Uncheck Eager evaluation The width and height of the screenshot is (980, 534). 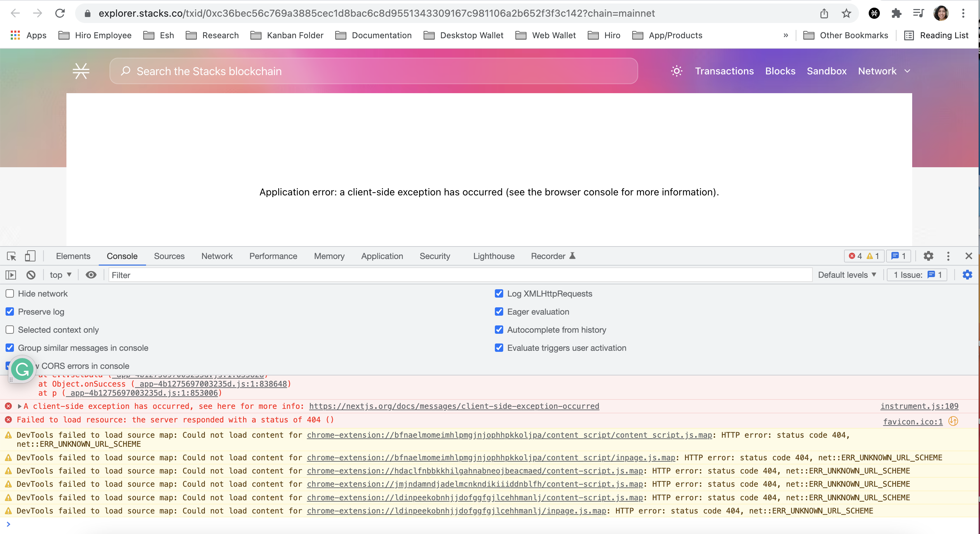(x=499, y=311)
